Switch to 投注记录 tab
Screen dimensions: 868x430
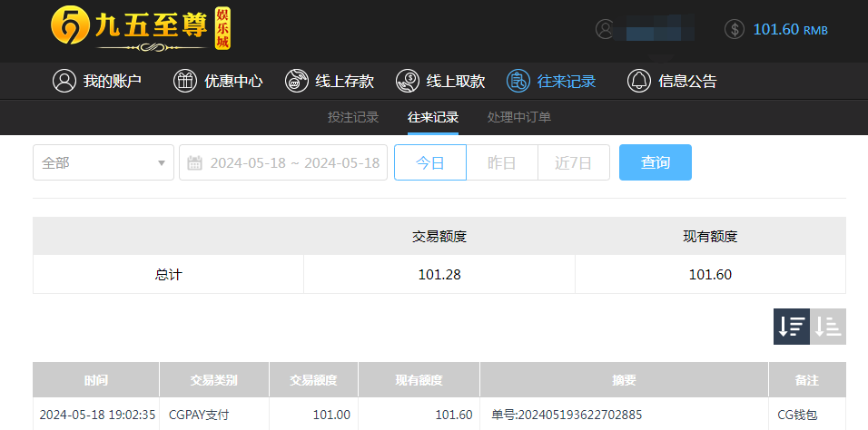coord(353,117)
